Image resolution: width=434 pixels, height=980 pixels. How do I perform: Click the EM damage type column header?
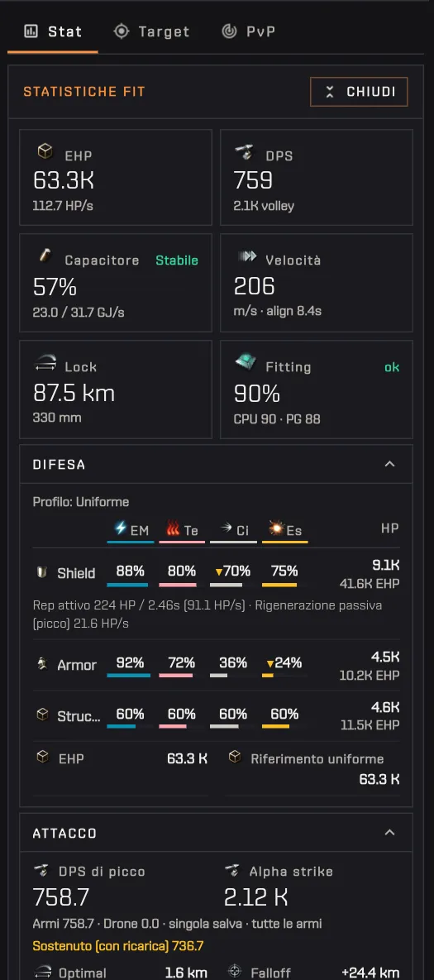click(131, 531)
